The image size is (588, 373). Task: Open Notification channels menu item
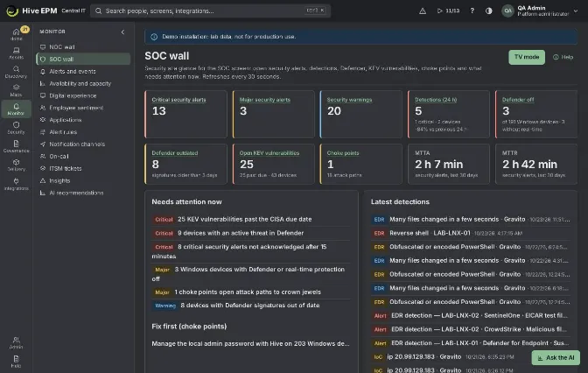tap(83, 144)
